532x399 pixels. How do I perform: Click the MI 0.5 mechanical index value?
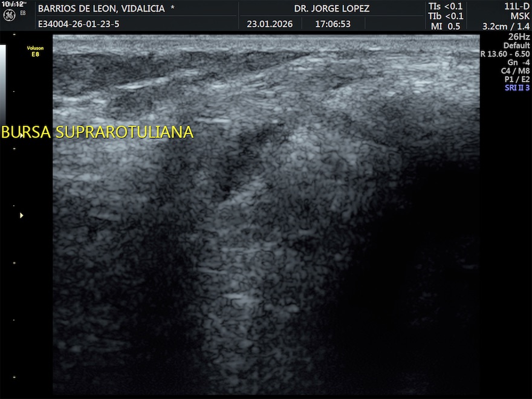tap(445, 27)
